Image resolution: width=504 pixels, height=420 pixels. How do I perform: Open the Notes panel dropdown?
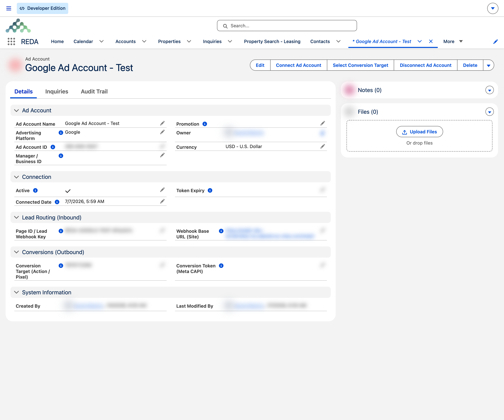click(489, 90)
